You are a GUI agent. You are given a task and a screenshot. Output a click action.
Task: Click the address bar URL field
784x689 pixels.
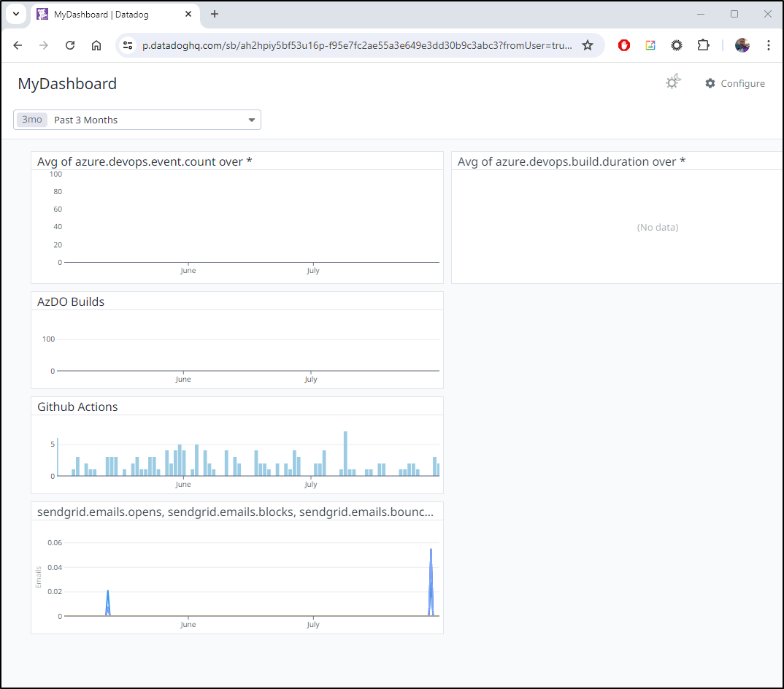click(357, 45)
